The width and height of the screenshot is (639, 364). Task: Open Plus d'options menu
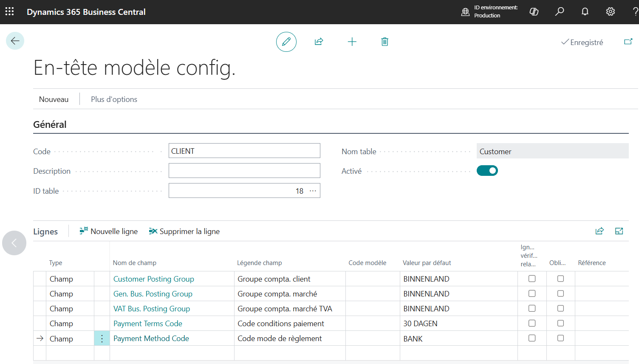(x=114, y=99)
